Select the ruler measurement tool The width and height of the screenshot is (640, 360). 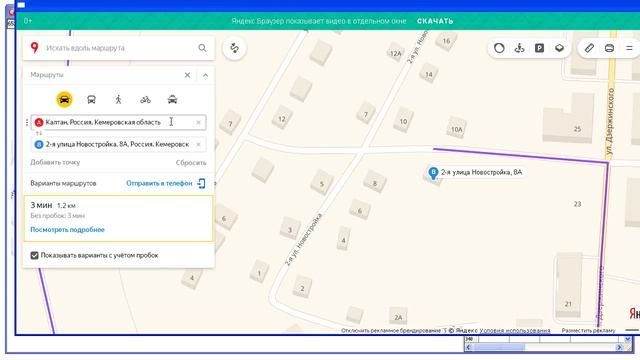click(x=589, y=48)
